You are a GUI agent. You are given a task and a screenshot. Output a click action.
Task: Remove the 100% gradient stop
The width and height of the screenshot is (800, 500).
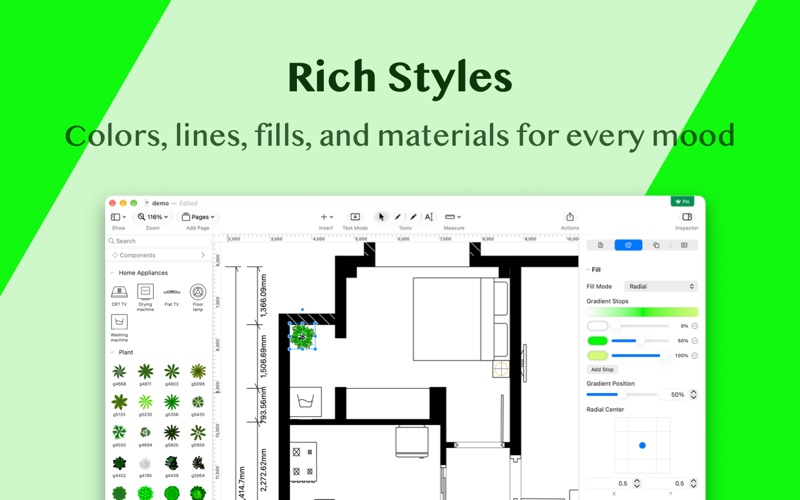pos(694,355)
